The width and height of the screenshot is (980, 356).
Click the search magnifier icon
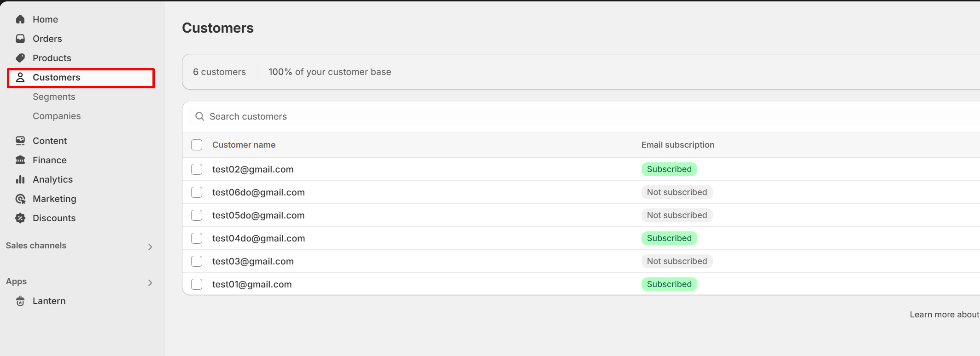[199, 116]
